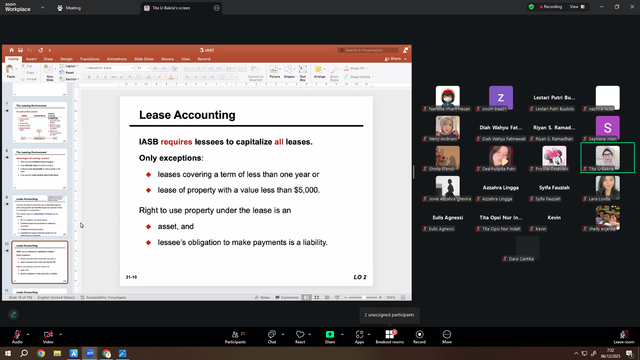The image size is (640, 360).
Task: Insert a Picture
Action: pos(275,72)
